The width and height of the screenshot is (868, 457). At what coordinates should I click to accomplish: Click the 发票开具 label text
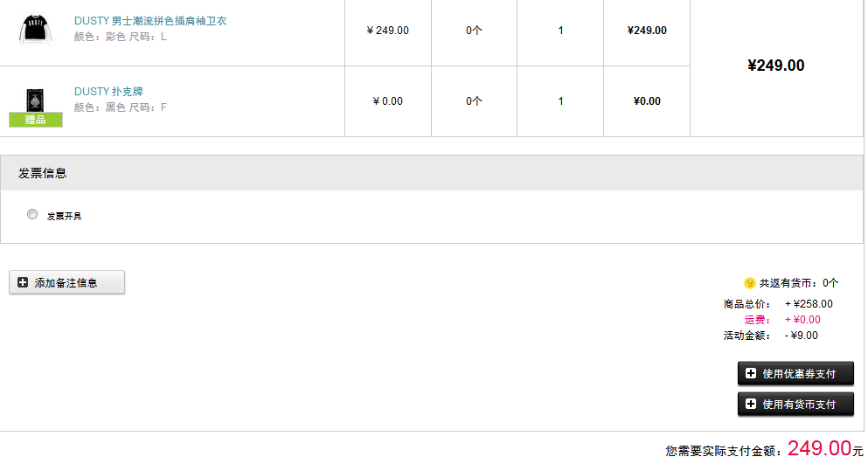(x=64, y=217)
